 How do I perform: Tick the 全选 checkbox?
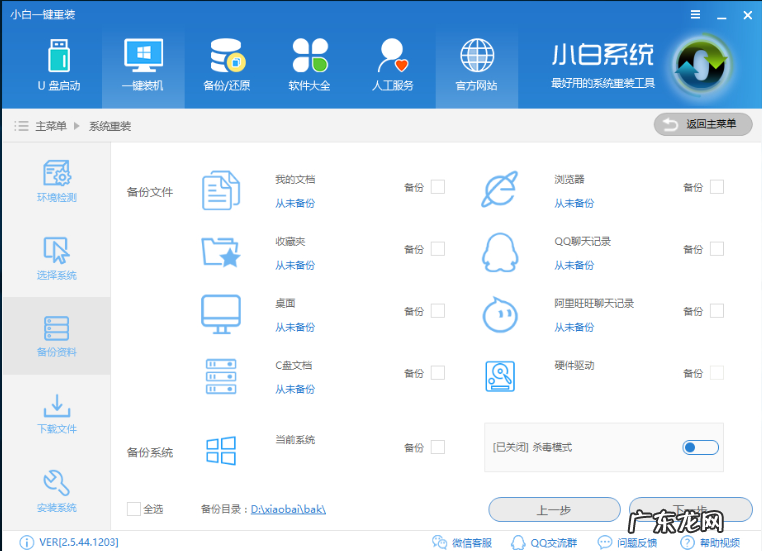134,509
